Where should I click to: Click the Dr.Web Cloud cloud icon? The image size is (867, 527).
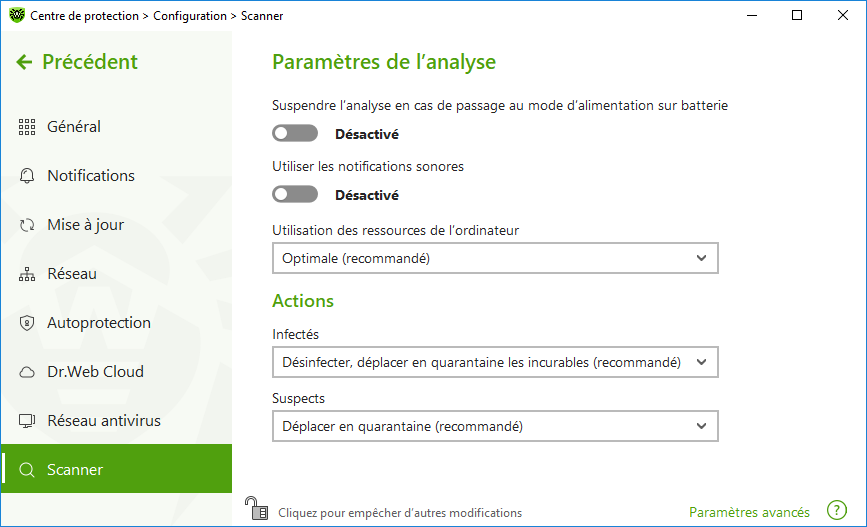(27, 372)
